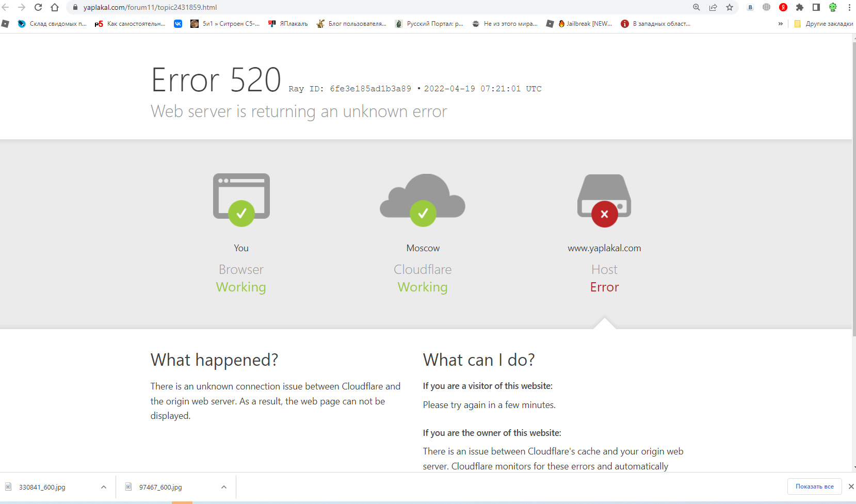Open the 'Jailbreak [NEW...' bookmark
856x504 pixels.
585,24
